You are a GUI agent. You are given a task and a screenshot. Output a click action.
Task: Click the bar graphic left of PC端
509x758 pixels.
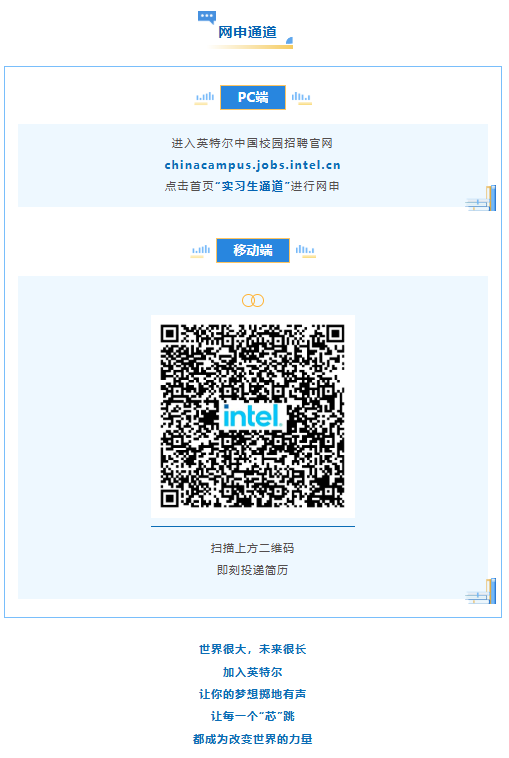(204, 98)
